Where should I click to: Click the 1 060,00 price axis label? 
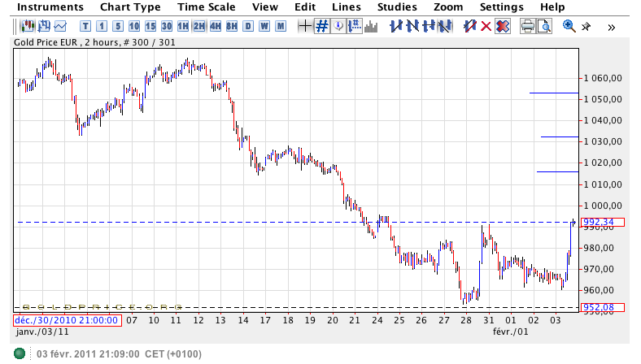(603, 78)
